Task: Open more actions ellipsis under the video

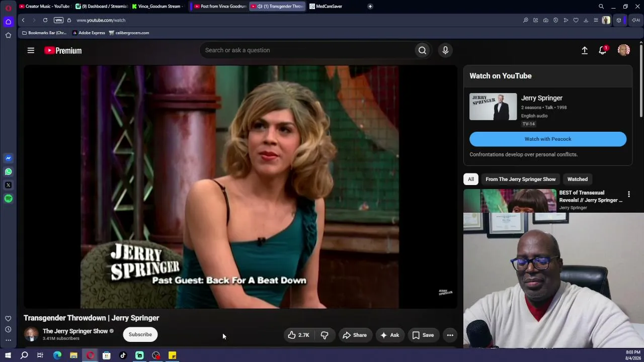Action: coord(450,335)
